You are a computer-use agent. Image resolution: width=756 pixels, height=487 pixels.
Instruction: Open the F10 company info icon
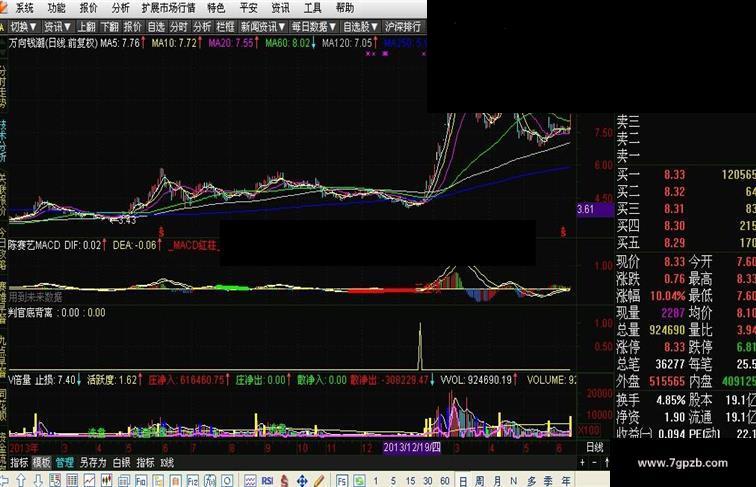pos(141,480)
